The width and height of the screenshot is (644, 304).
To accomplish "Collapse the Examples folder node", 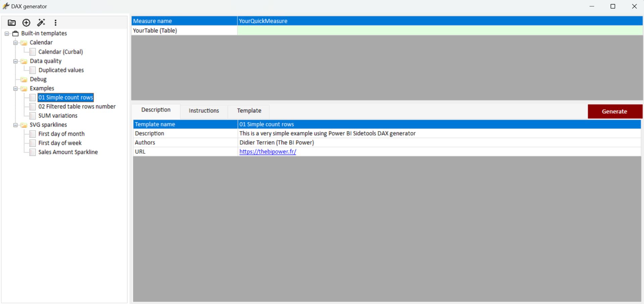I will pos(15,89).
